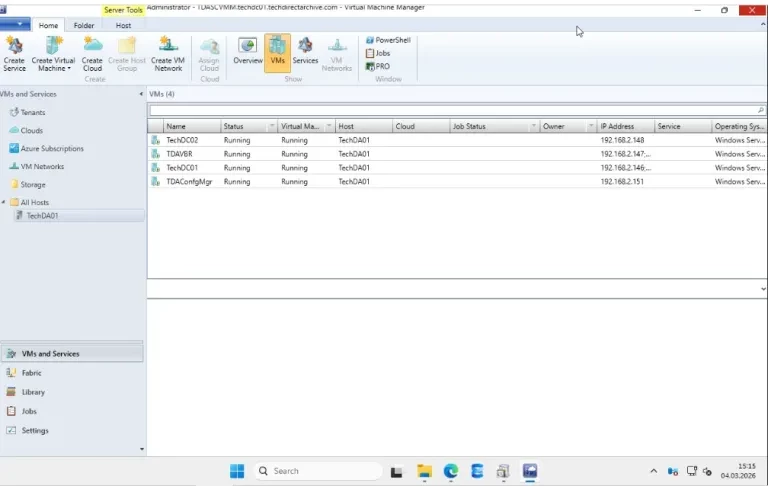Click the Create Cloud icon
Screen dimensions: 768x486
(x=92, y=54)
